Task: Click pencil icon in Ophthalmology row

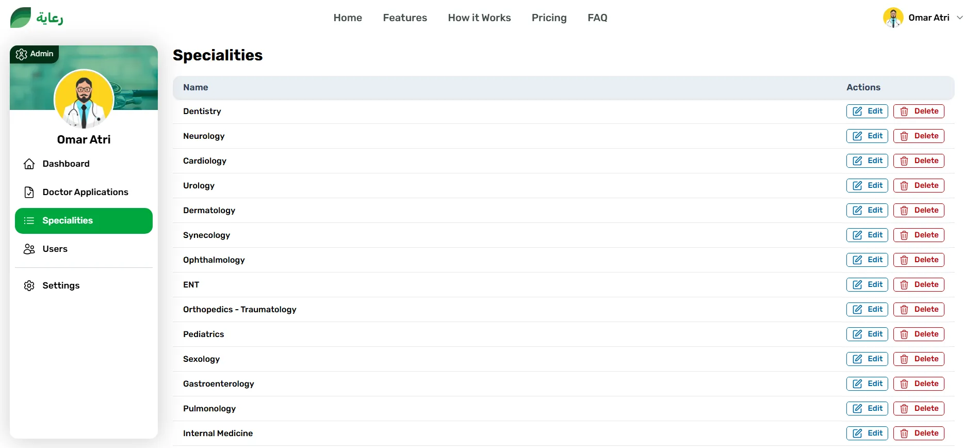Action: tap(857, 260)
